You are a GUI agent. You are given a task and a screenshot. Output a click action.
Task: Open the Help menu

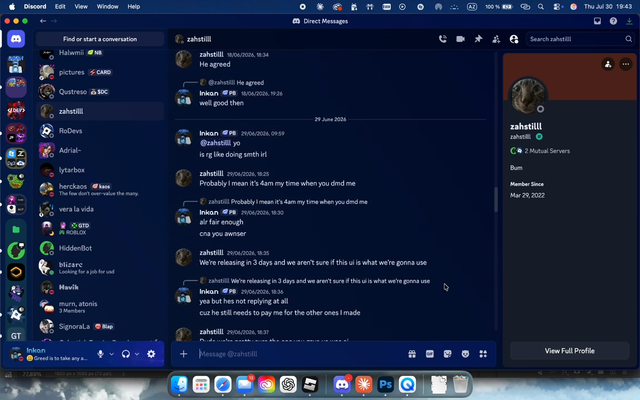(133, 7)
